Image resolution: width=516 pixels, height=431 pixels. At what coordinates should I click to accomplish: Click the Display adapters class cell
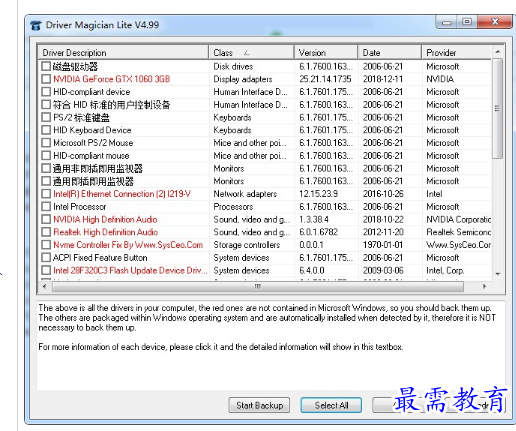coord(243,79)
